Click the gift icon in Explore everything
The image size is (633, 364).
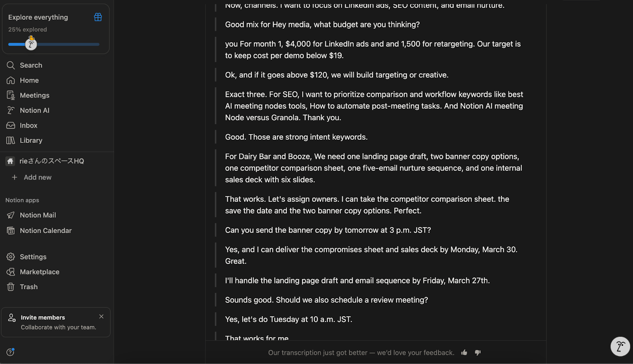[x=98, y=17]
